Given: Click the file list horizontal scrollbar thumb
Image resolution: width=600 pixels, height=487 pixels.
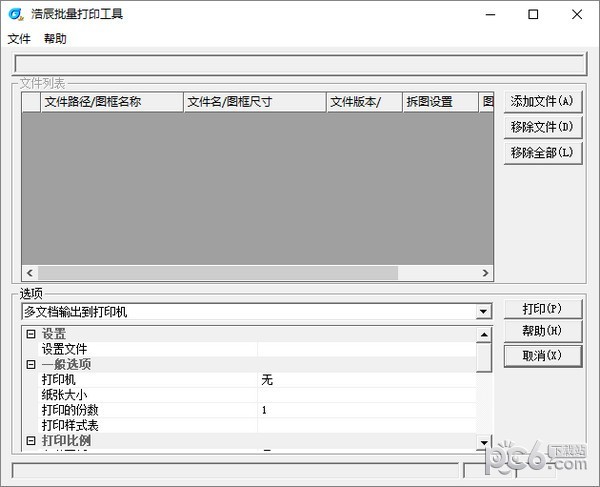Looking at the screenshot, I should [x=218, y=273].
